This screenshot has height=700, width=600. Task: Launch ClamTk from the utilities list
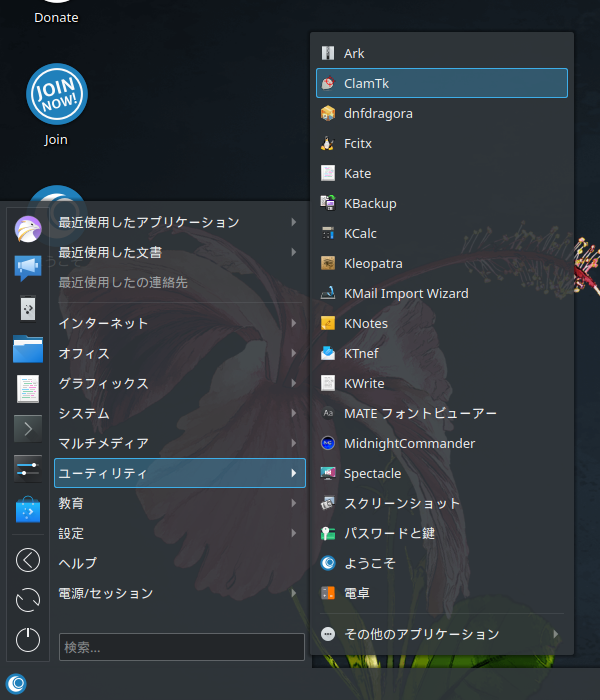[x=442, y=83]
